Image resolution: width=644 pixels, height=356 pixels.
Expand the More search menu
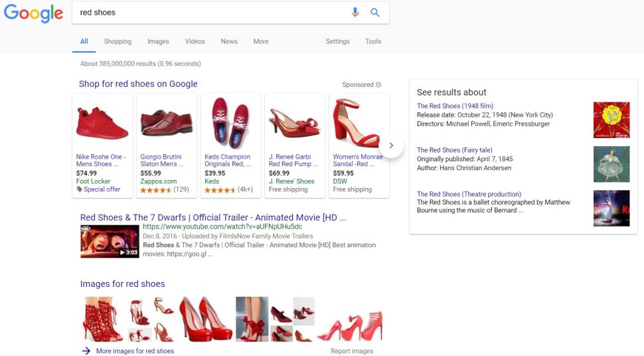pyautogui.click(x=261, y=42)
